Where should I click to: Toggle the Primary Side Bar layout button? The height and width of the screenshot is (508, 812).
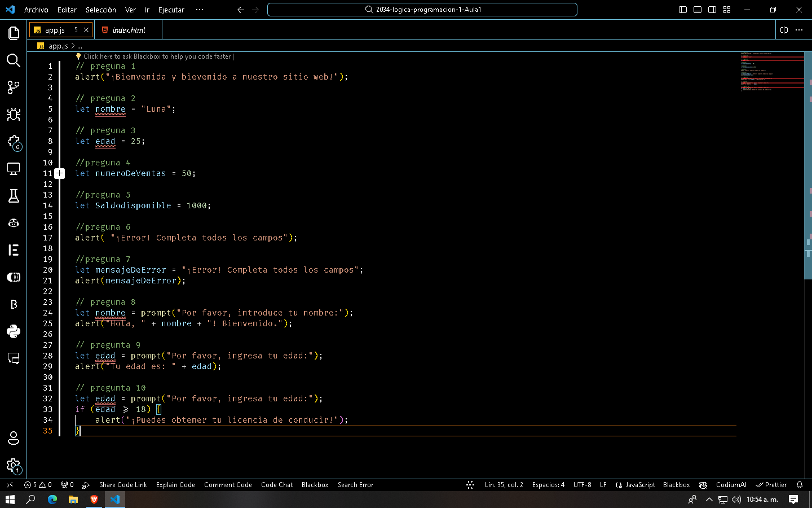click(683, 10)
